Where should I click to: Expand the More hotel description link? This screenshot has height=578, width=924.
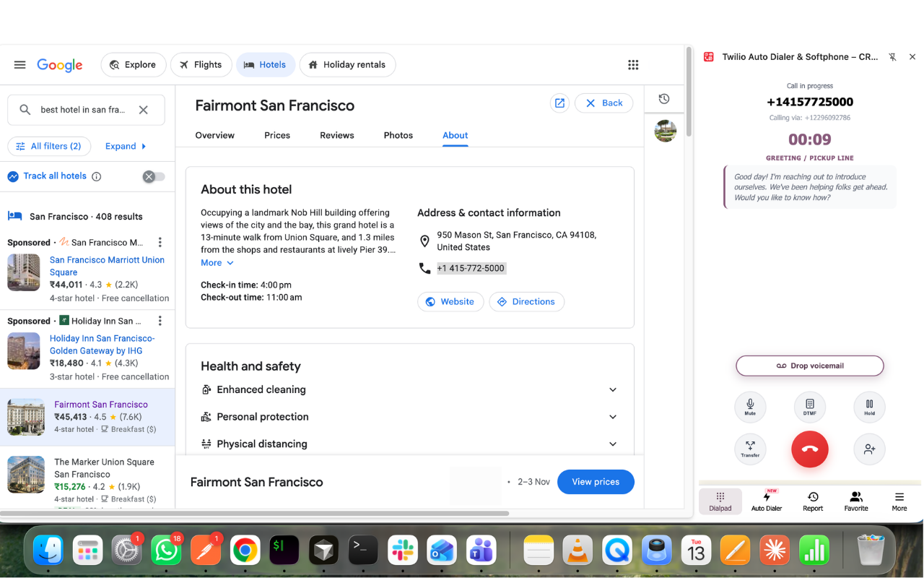pyautogui.click(x=217, y=263)
